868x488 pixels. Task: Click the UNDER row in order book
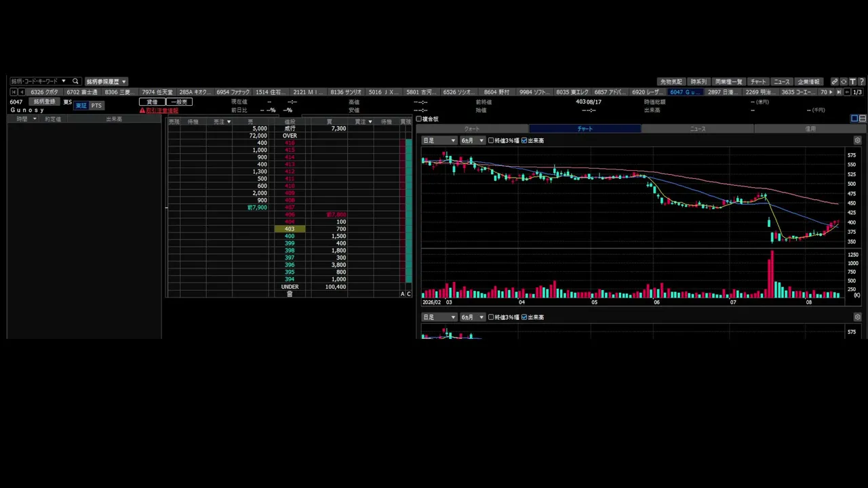[x=290, y=287]
